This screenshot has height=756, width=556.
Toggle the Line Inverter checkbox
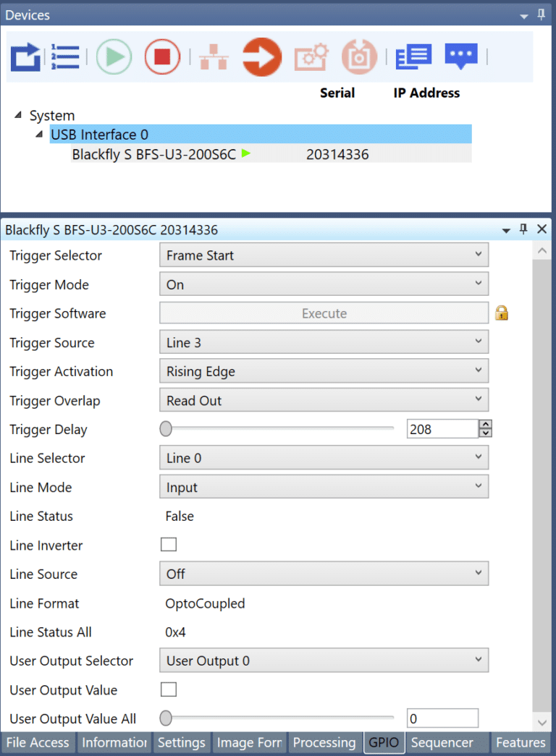169,544
